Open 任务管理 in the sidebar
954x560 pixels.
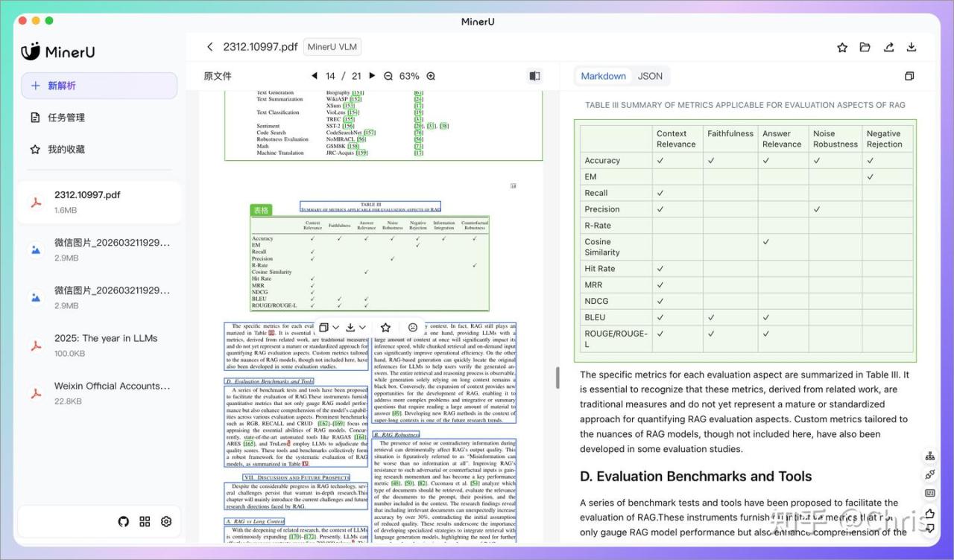coord(66,118)
